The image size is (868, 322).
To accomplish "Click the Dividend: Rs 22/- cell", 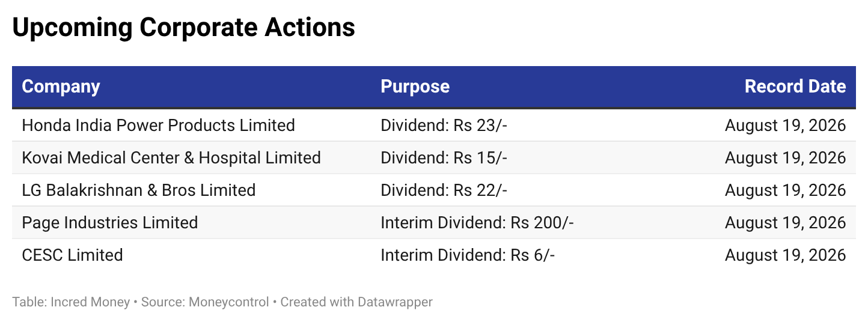I will pos(444,190).
